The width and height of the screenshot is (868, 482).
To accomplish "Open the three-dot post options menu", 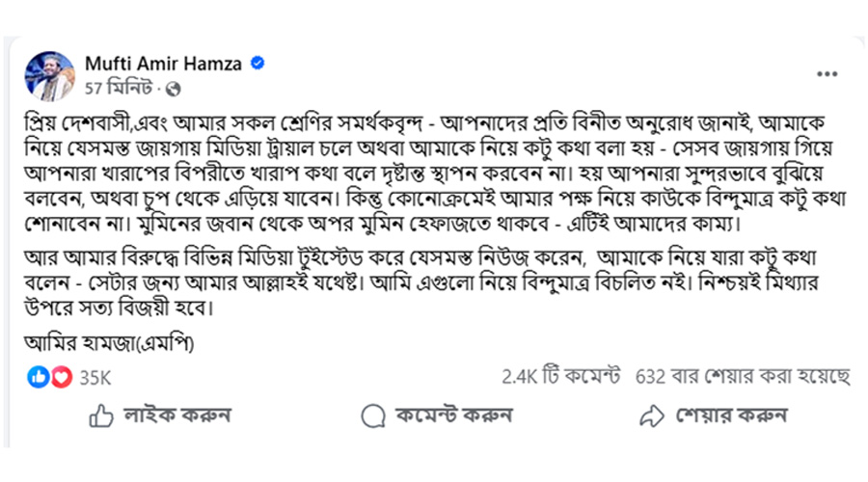I will [x=827, y=72].
